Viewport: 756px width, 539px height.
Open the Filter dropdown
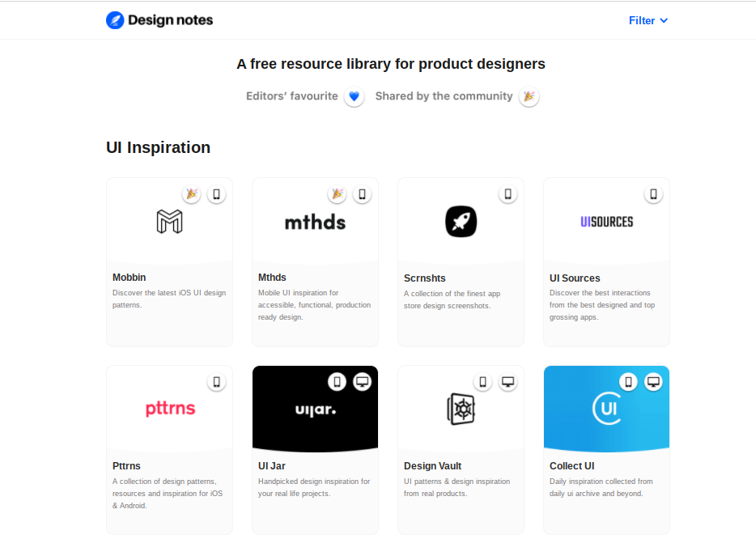coord(648,20)
